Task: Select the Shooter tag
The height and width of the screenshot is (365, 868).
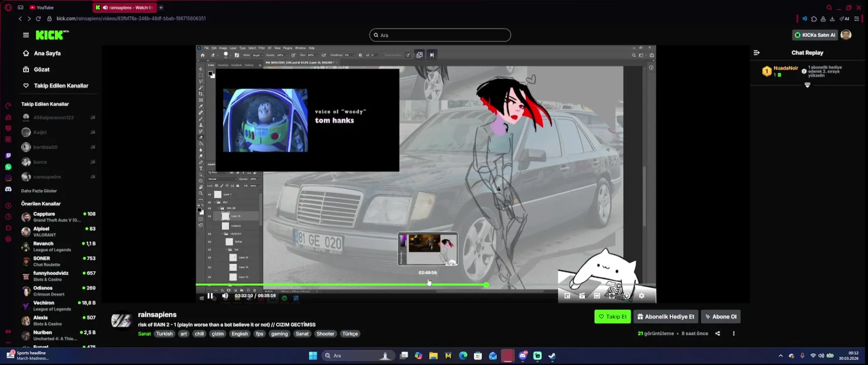Action: tap(325, 334)
